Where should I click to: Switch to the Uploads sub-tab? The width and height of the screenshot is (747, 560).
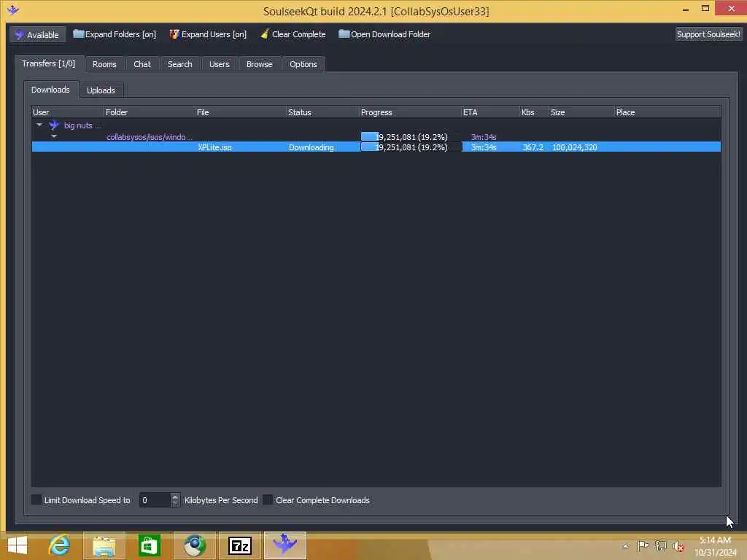click(101, 90)
